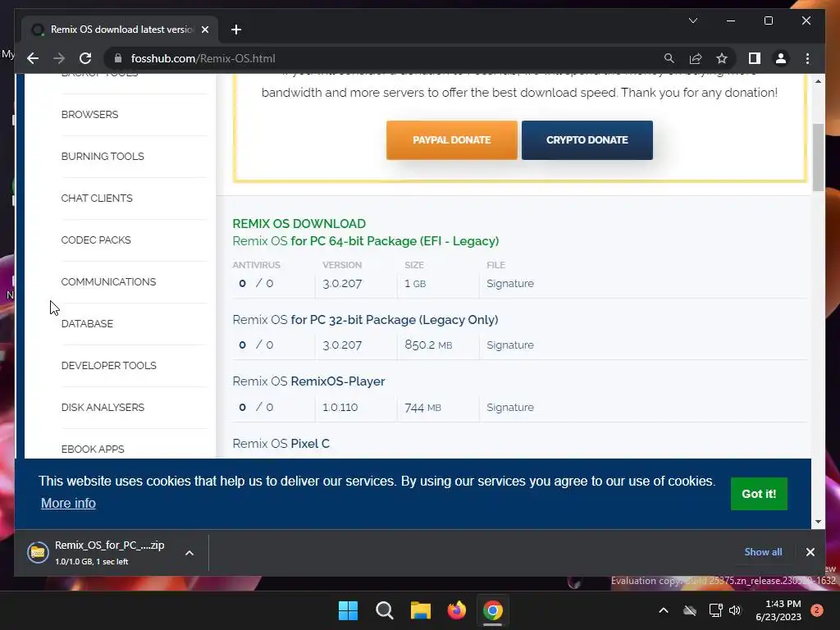Open the CODEC PACKS category
The image size is (840, 630).
pos(96,240)
